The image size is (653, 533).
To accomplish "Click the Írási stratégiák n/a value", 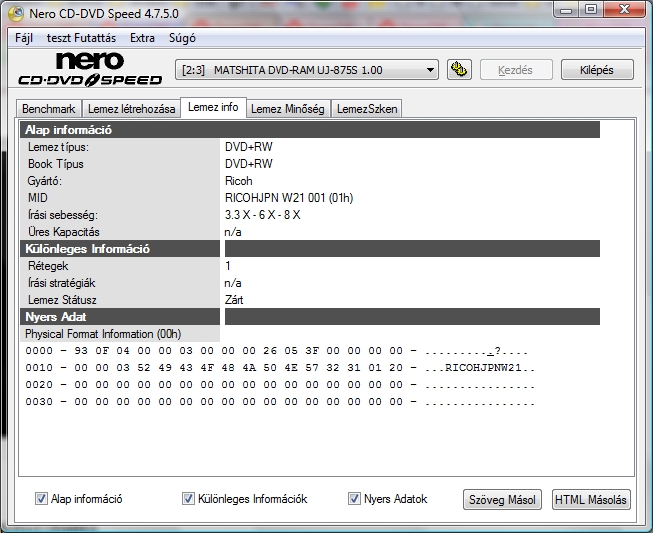I will pos(233,283).
